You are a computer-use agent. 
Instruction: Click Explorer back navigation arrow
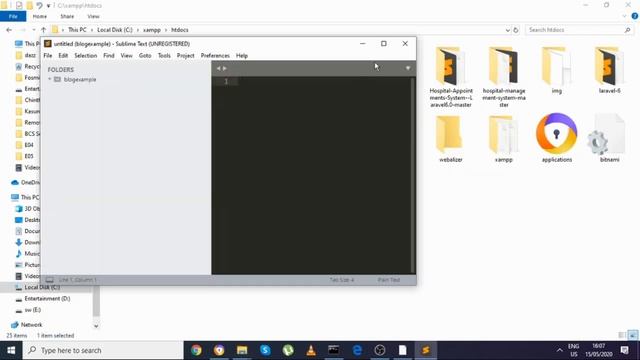9,30
